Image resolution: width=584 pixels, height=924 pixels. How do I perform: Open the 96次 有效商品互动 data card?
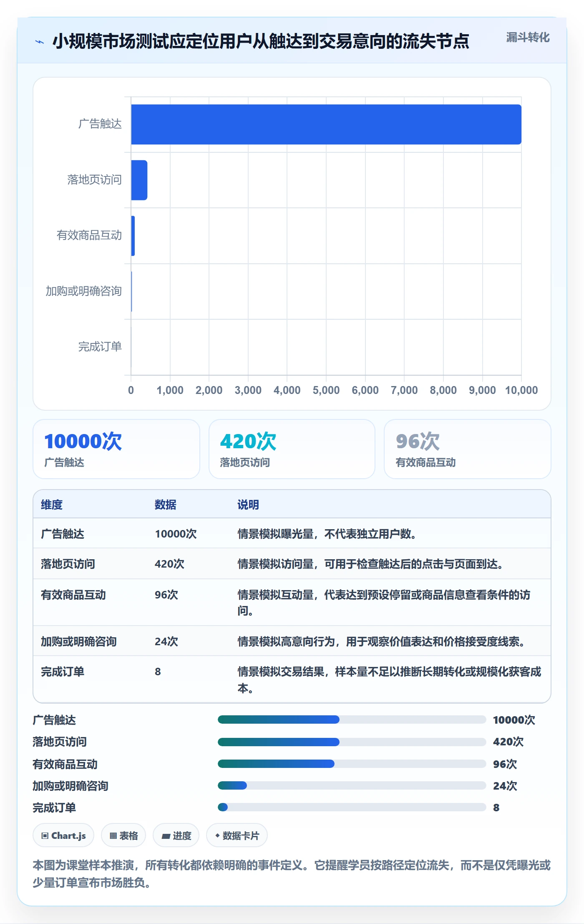468,449
